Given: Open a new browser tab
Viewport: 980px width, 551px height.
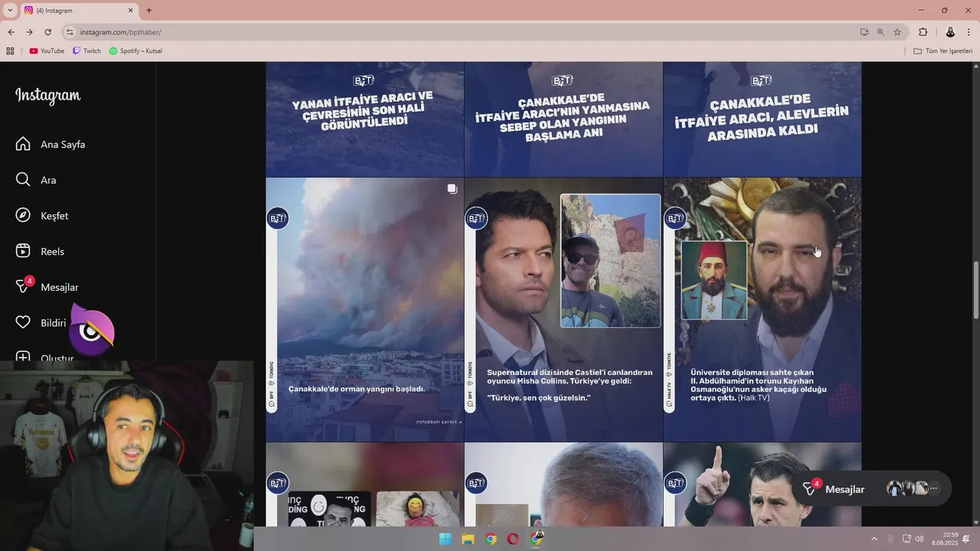Looking at the screenshot, I should 149,11.
